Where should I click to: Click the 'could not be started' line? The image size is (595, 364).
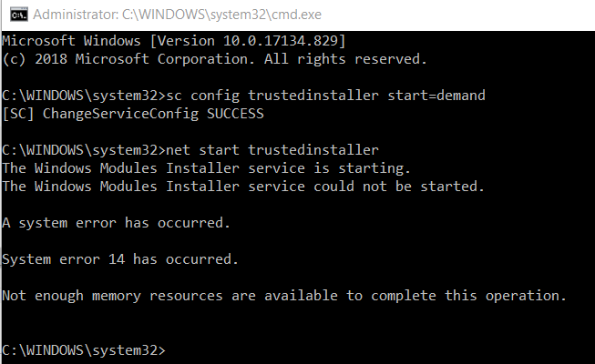(x=243, y=187)
